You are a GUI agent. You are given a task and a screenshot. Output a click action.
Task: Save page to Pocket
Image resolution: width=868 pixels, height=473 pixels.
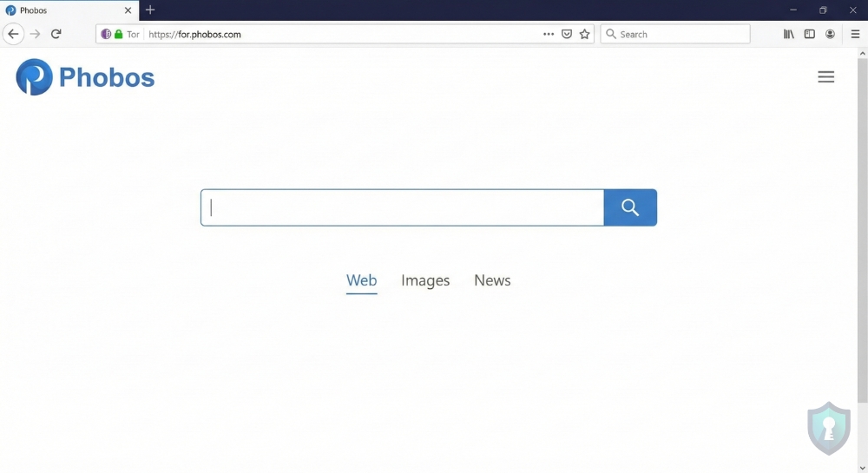pos(567,34)
